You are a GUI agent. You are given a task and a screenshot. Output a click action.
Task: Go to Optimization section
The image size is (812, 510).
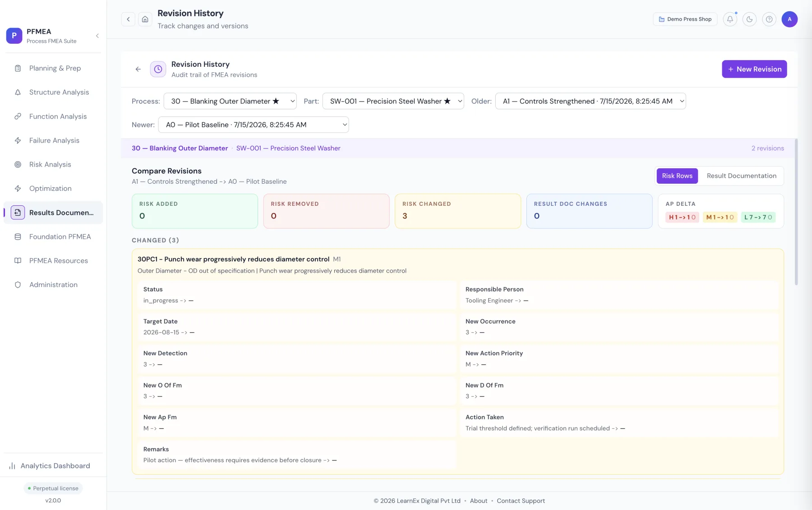[53, 189]
